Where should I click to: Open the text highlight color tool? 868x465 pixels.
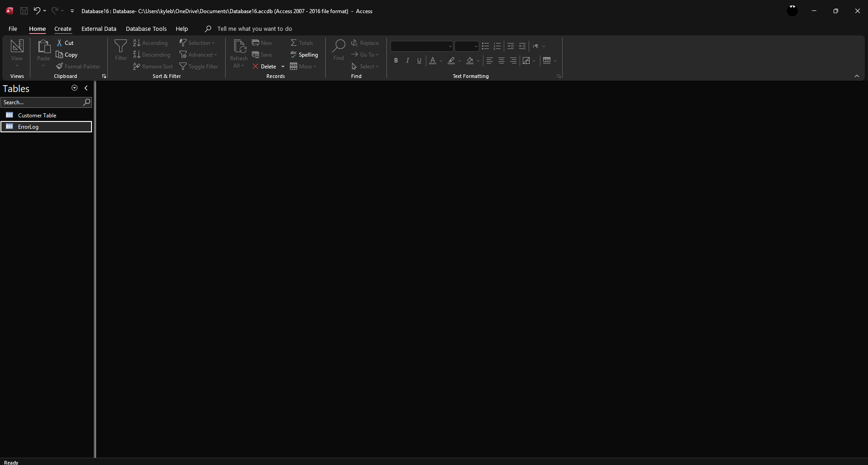pos(451,60)
